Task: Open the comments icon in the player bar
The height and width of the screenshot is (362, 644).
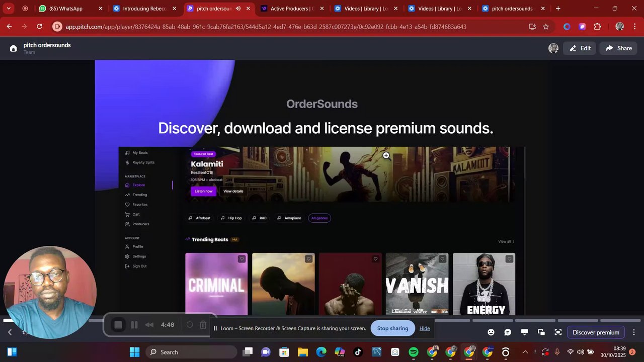Action: coord(508,332)
